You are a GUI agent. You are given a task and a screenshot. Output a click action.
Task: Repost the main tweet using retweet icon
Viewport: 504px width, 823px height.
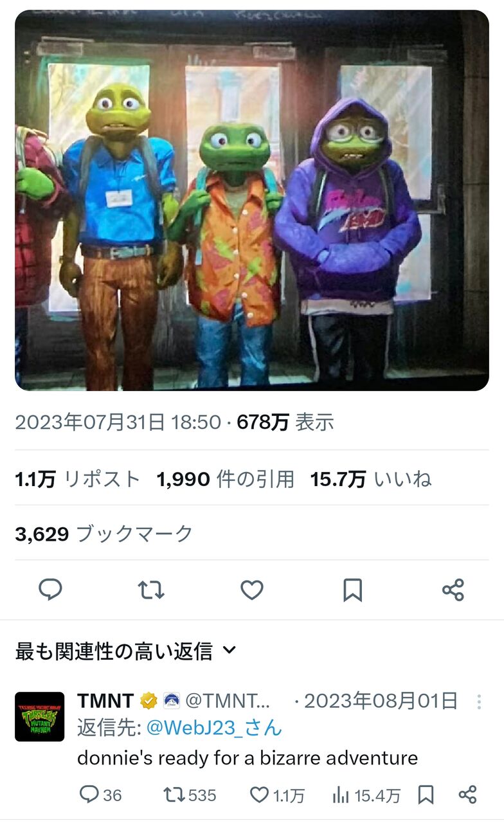pyautogui.click(x=151, y=590)
